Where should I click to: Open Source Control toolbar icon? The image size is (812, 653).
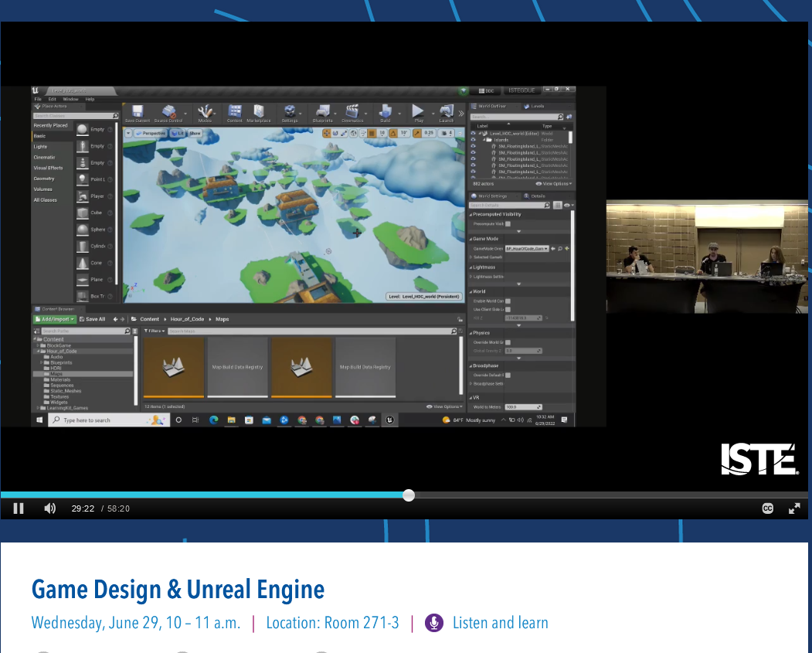pyautogui.click(x=168, y=114)
